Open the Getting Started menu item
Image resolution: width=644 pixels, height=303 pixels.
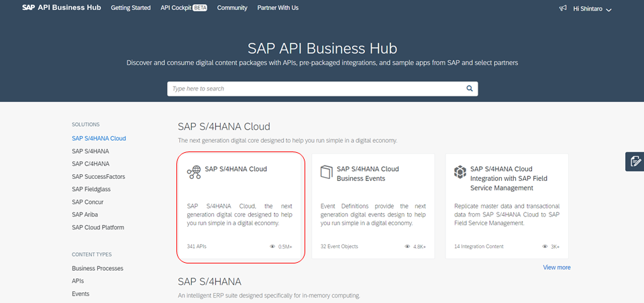131,8
